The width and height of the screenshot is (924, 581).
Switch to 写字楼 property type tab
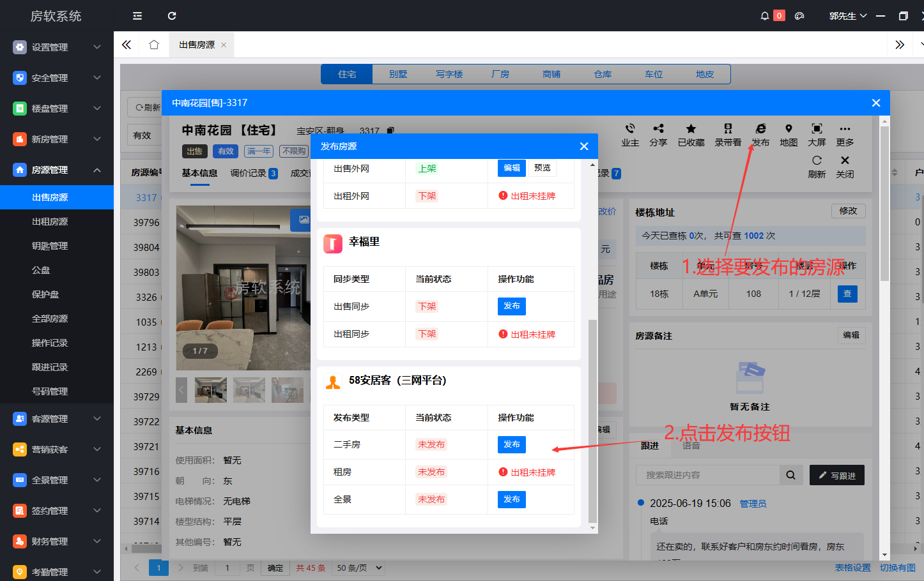pos(449,74)
